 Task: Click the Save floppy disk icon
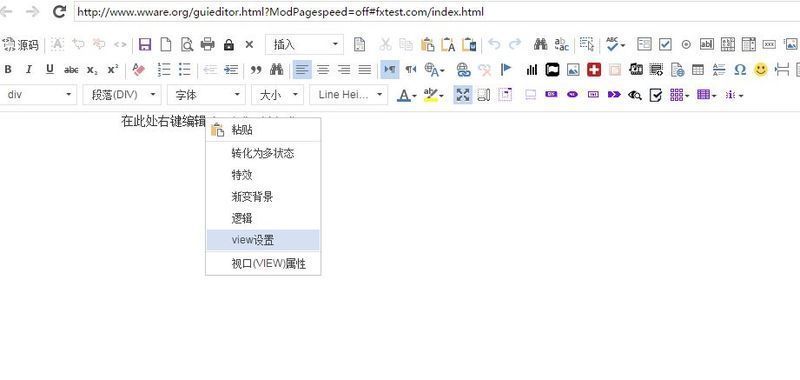click(x=145, y=44)
